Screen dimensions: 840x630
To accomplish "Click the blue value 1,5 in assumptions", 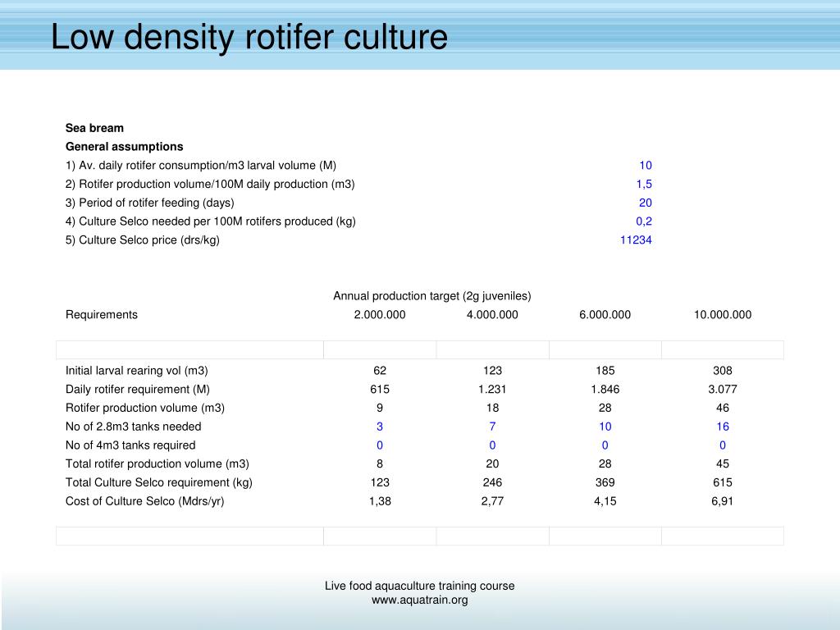I will (x=644, y=185).
